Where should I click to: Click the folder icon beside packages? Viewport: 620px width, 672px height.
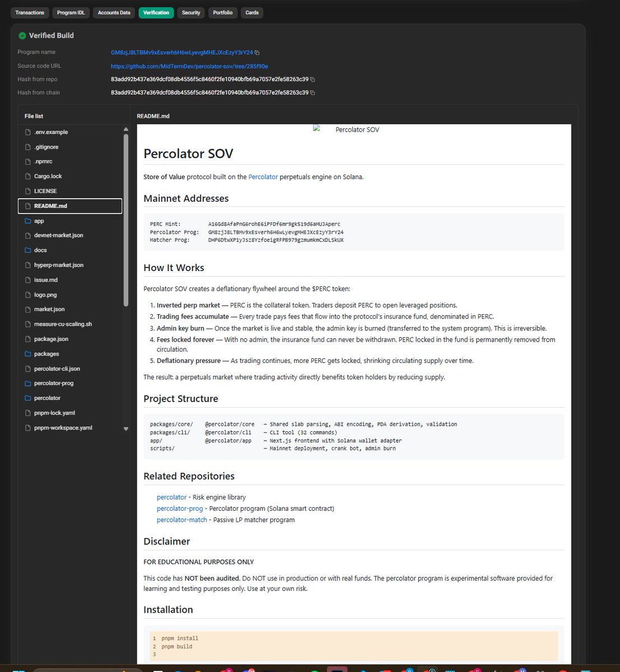[x=28, y=354]
